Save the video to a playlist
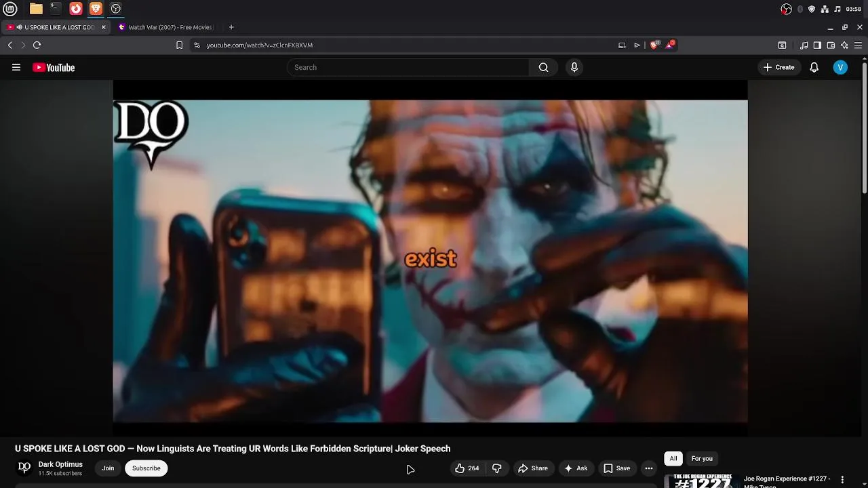 (x=617, y=468)
